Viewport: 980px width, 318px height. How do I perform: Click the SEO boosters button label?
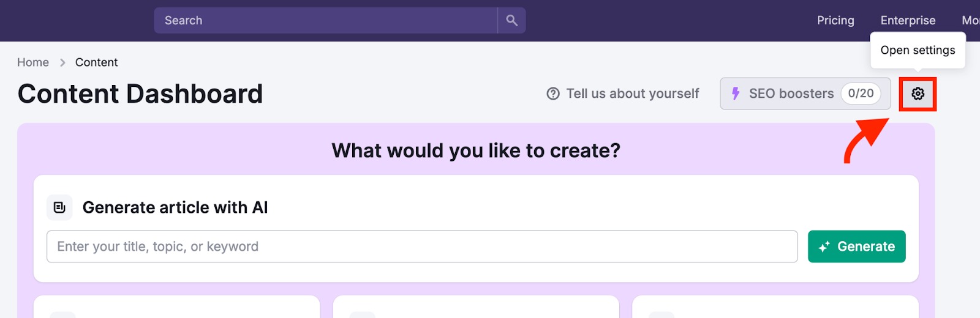(x=791, y=94)
